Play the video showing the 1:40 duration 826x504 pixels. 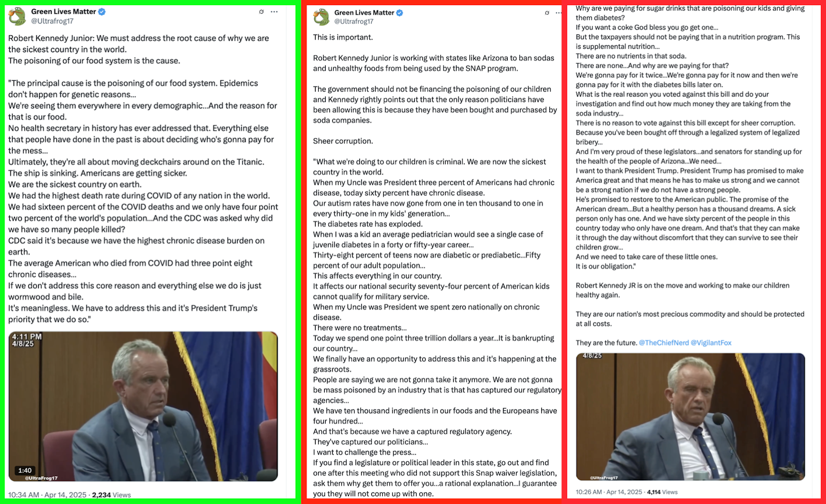click(x=143, y=406)
